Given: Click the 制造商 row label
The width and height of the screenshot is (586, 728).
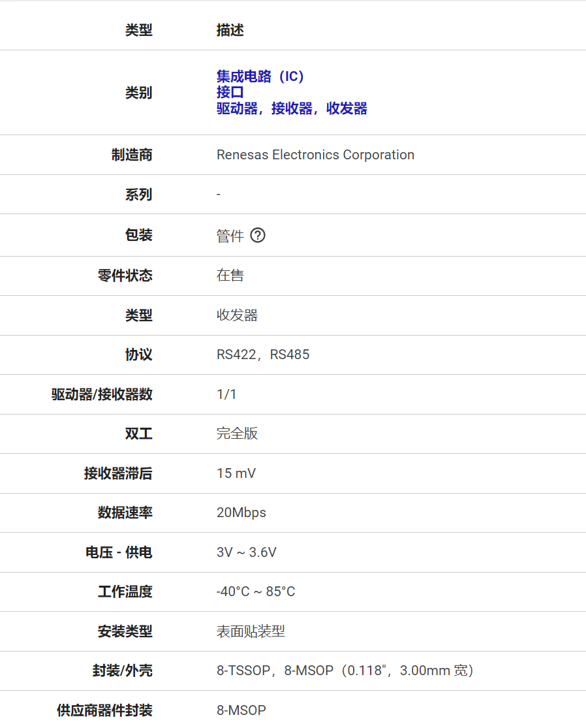Looking at the screenshot, I should point(131,155).
